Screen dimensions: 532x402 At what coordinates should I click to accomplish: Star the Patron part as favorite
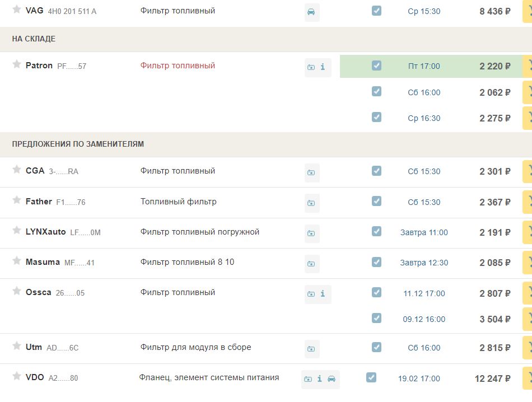pos(17,64)
